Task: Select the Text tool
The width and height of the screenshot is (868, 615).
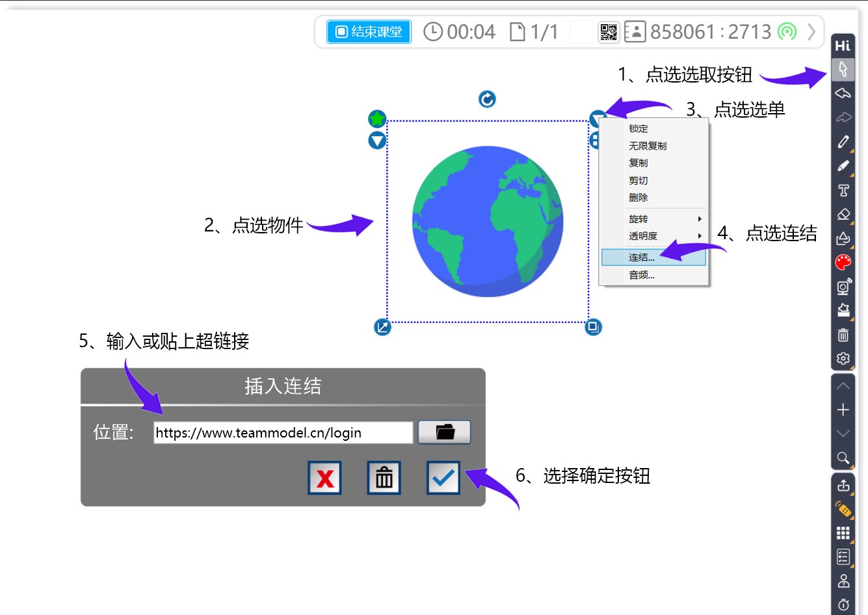Action: pos(843,190)
